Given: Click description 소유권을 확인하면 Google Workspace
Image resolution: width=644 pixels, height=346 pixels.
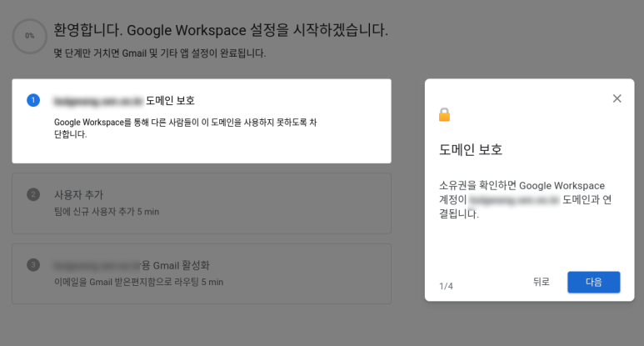Looking at the screenshot, I should pyautogui.click(x=526, y=200).
